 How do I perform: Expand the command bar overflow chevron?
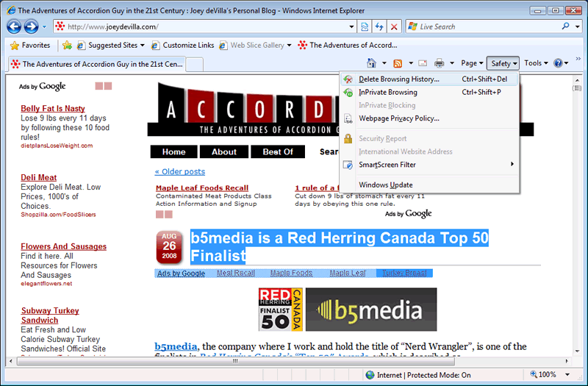point(578,59)
